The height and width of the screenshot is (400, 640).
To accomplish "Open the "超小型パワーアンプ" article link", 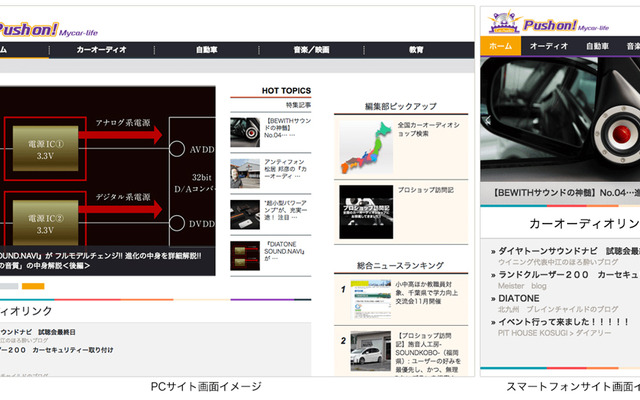I will click(286, 210).
